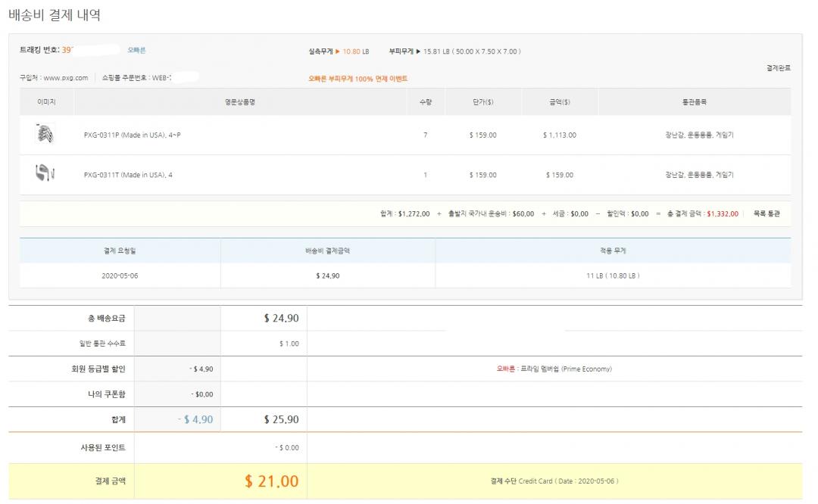Click the 영문상품명 column header
Viewport: 818px width, 504px height.
pos(241,101)
